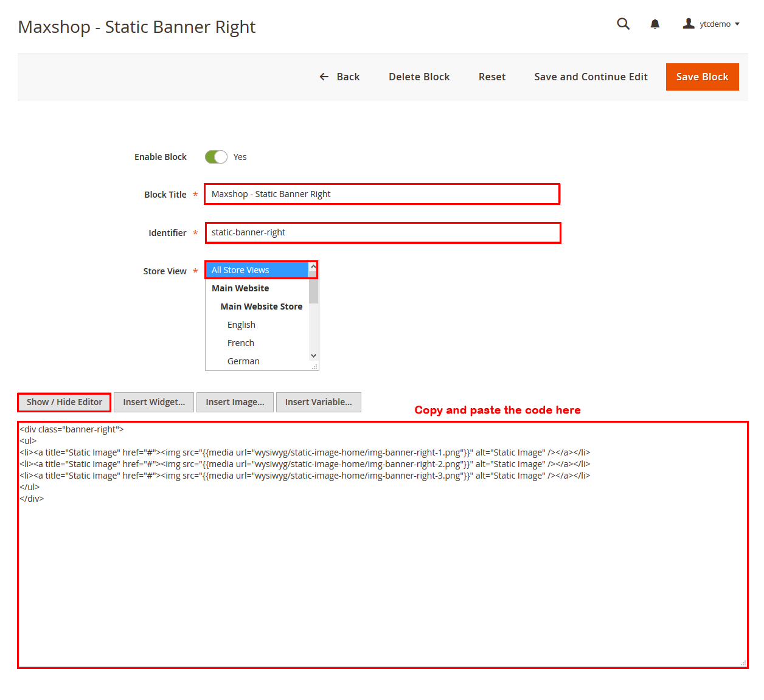764x700 pixels.
Task: Click Store View list resize grip
Action: (x=314, y=367)
